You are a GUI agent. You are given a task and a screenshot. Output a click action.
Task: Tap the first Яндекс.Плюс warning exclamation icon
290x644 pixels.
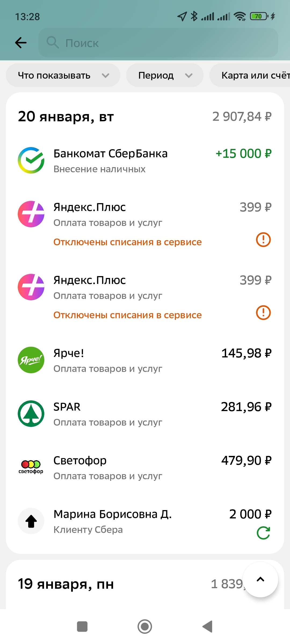click(x=263, y=240)
